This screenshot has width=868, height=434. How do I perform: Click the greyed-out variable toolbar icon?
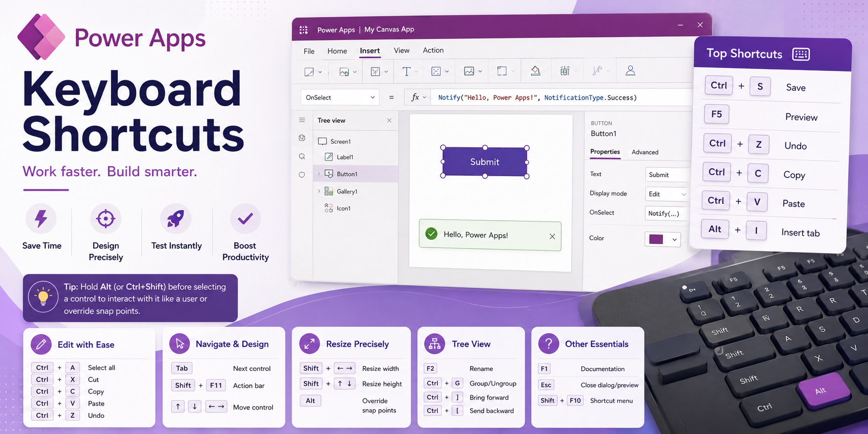click(596, 71)
